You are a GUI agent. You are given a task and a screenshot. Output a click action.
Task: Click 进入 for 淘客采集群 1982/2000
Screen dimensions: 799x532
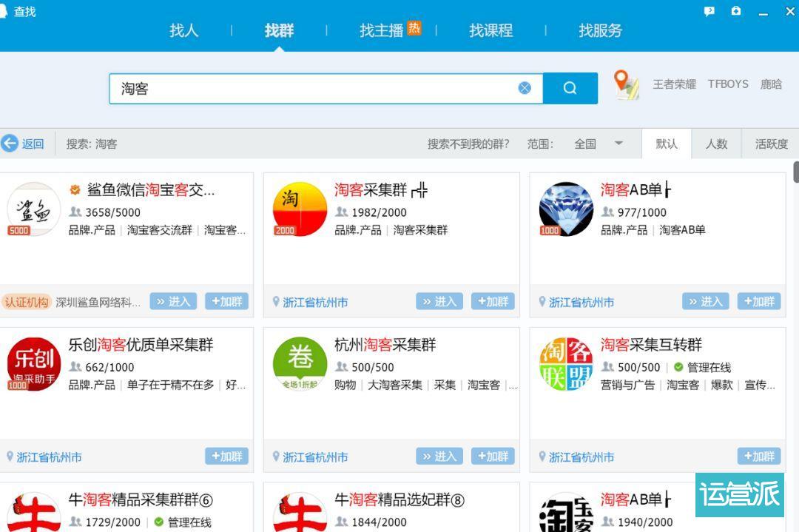coord(439,301)
